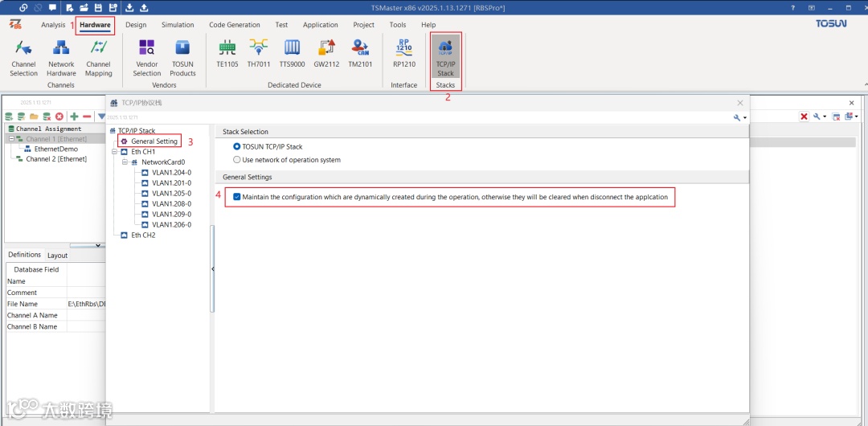This screenshot has width=868, height=426.
Task: Open the Simulation ribbon tab
Action: (x=178, y=25)
